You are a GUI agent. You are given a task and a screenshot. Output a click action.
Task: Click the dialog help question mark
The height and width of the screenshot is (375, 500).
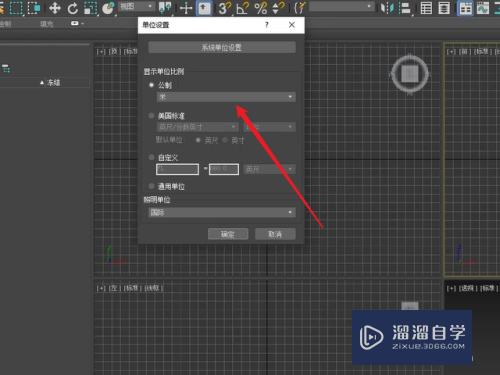(x=267, y=25)
